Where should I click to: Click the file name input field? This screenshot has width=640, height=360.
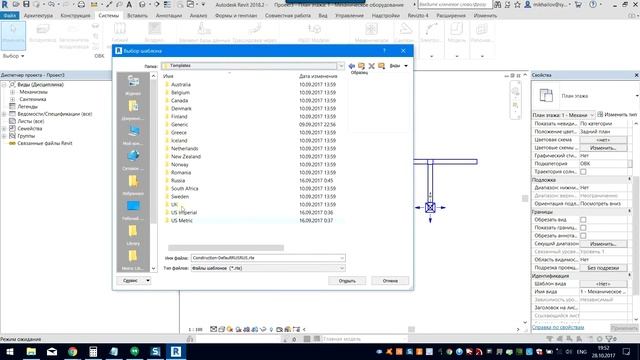click(x=265, y=258)
